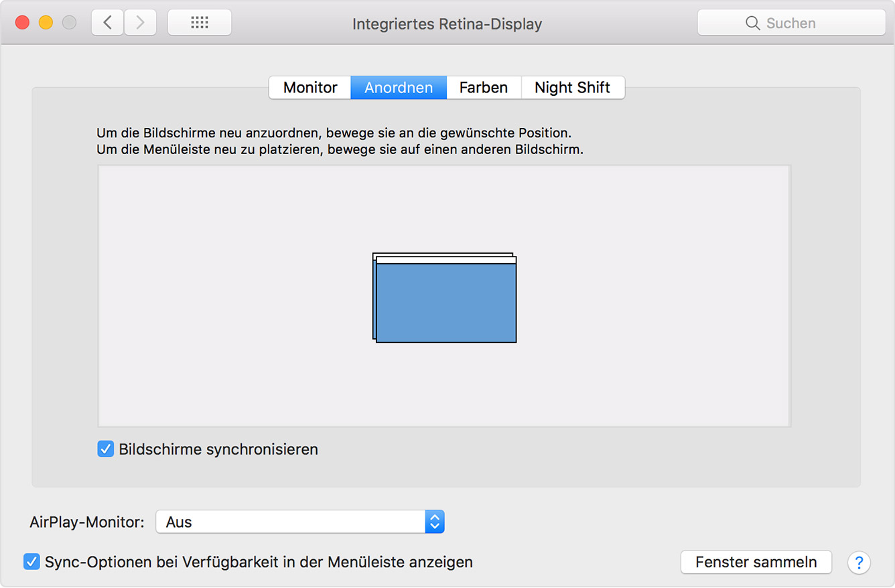Screen dimensions: 895x588
Task: Show all preferences via grid icon
Action: pyautogui.click(x=200, y=23)
